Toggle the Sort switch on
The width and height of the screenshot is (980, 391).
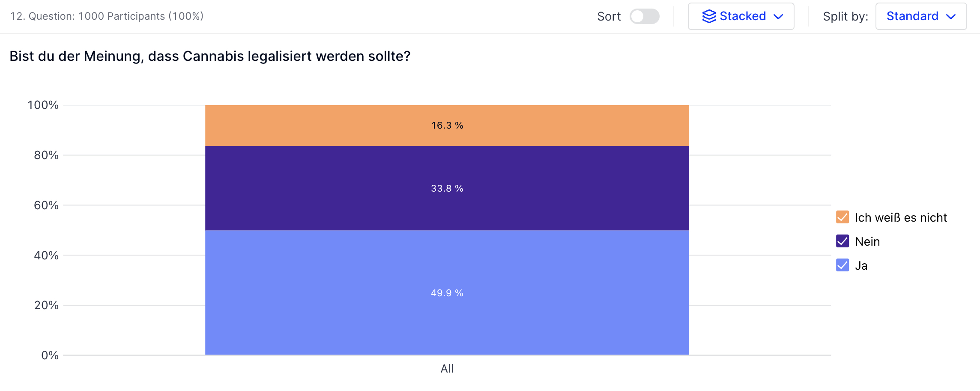pyautogui.click(x=644, y=16)
